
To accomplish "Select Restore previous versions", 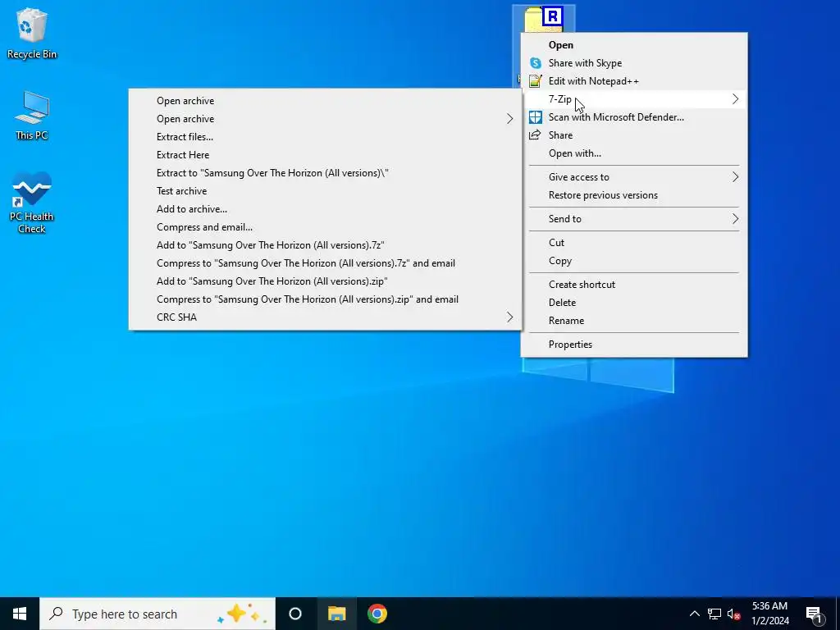I will (634, 195).
